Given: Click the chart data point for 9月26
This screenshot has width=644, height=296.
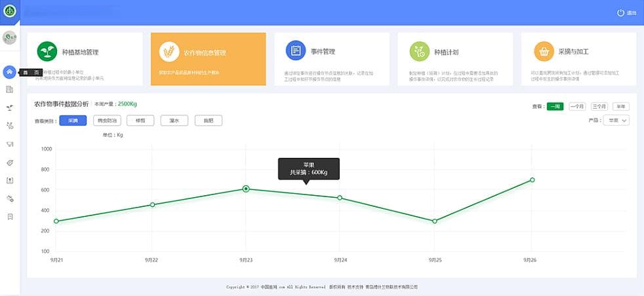Looking at the screenshot, I should pos(533,180).
